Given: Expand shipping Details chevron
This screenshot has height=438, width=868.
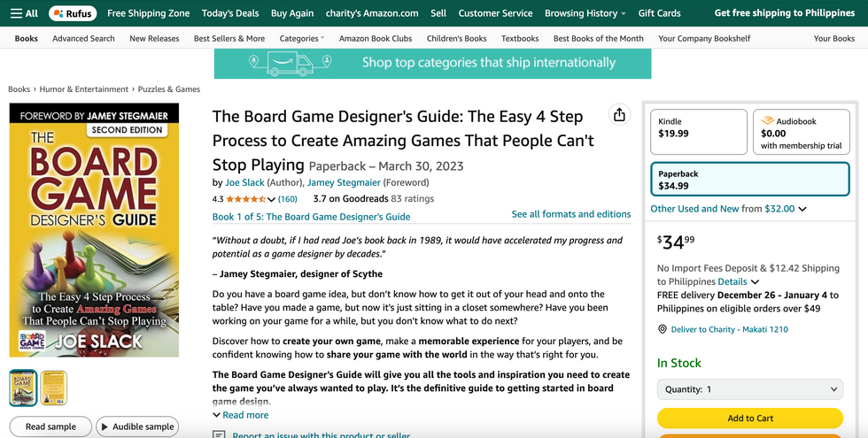Looking at the screenshot, I should [x=755, y=282].
